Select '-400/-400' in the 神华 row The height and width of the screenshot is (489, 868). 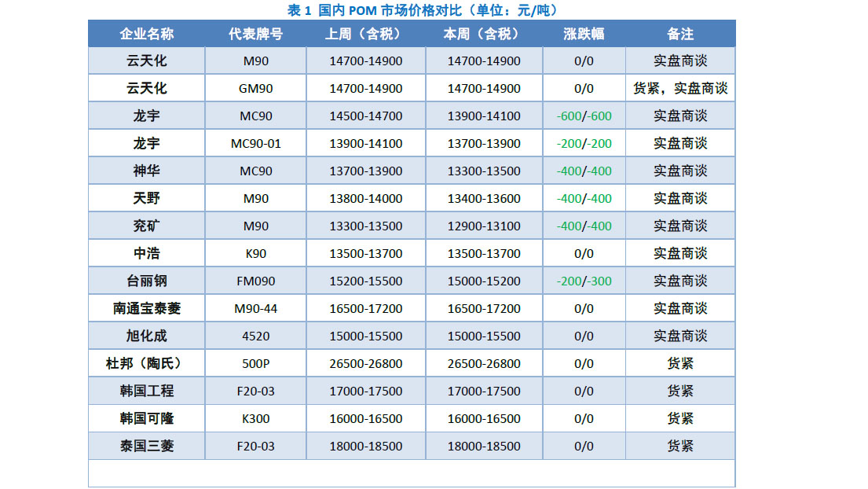tap(584, 171)
